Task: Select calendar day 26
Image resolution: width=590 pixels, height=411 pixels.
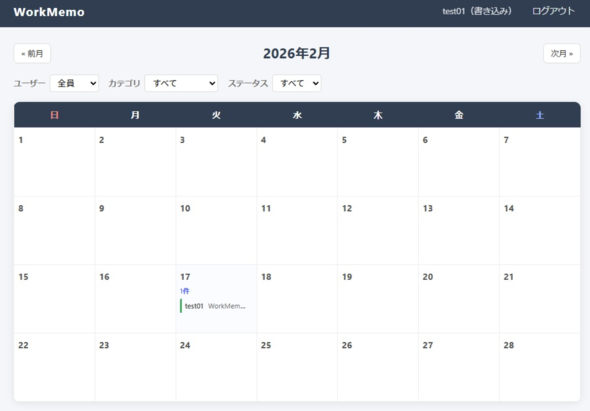Action: pyautogui.click(x=378, y=367)
